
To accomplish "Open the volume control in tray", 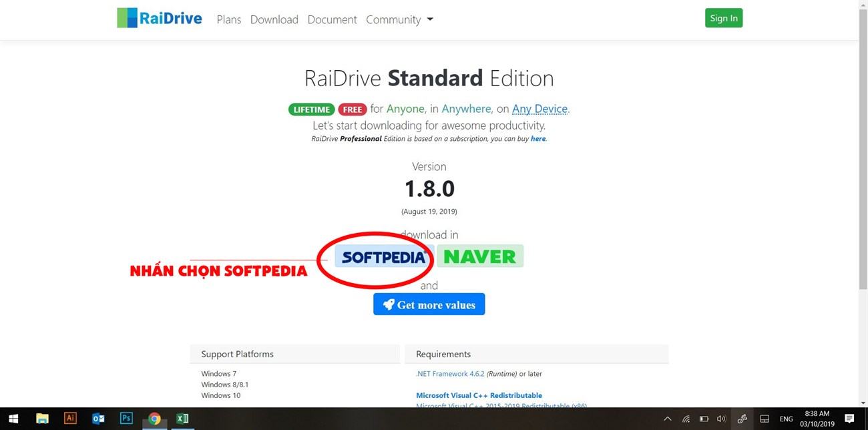I will (x=721, y=419).
